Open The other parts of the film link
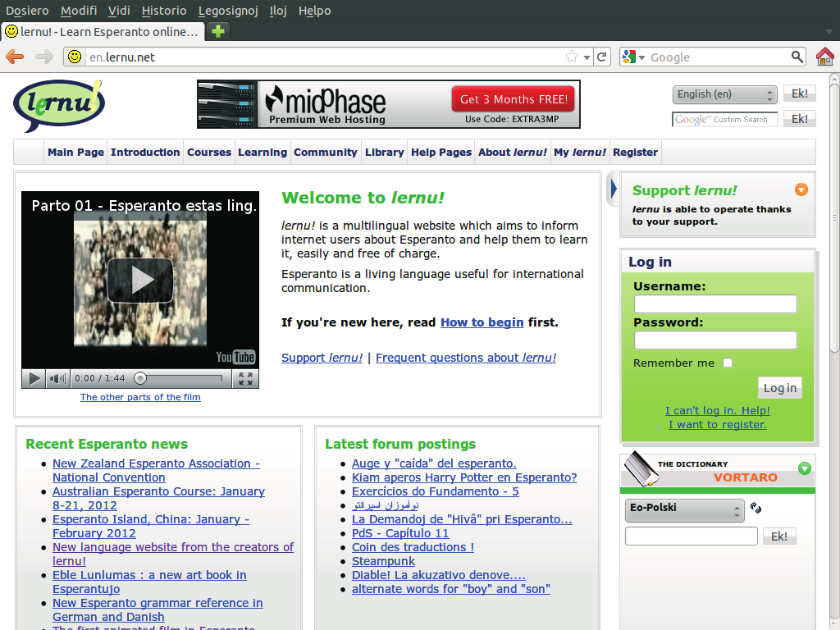Screen dimensions: 840x630 (x=140, y=397)
